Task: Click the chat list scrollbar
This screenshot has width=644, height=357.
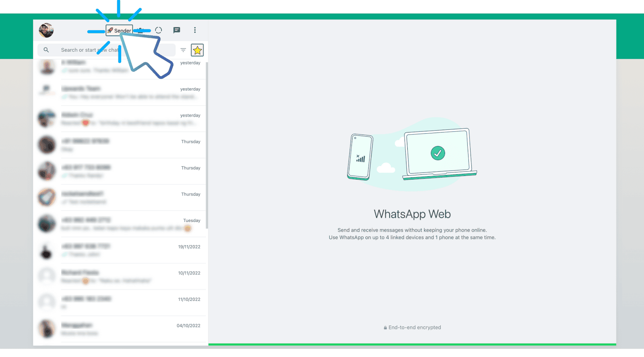Action: pos(207,145)
